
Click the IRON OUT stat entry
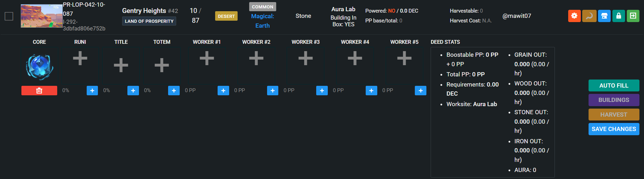tap(531, 150)
